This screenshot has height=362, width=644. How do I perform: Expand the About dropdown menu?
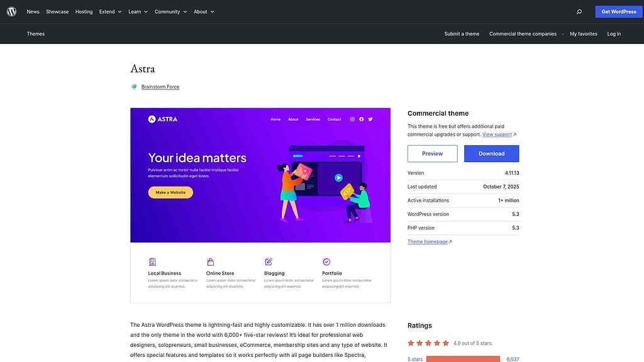pos(204,11)
